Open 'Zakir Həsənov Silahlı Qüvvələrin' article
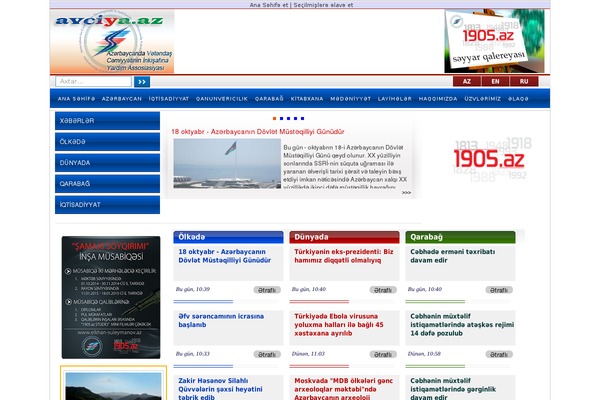 220,389
